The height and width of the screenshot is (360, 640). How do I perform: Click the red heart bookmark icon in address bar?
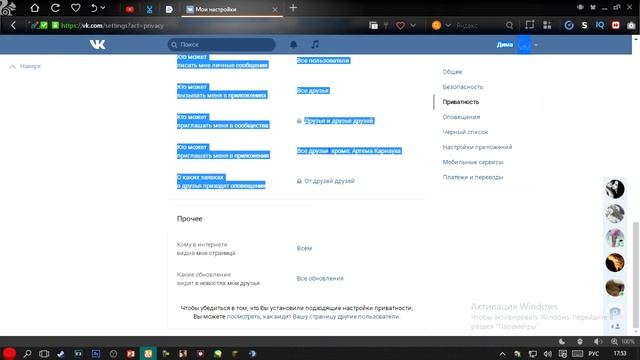point(400,25)
